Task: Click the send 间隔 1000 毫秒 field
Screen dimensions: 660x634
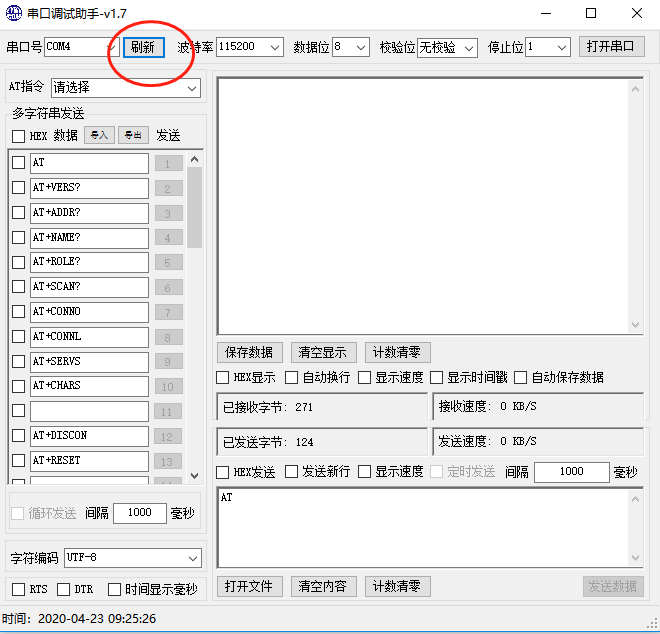Action: click(572, 472)
